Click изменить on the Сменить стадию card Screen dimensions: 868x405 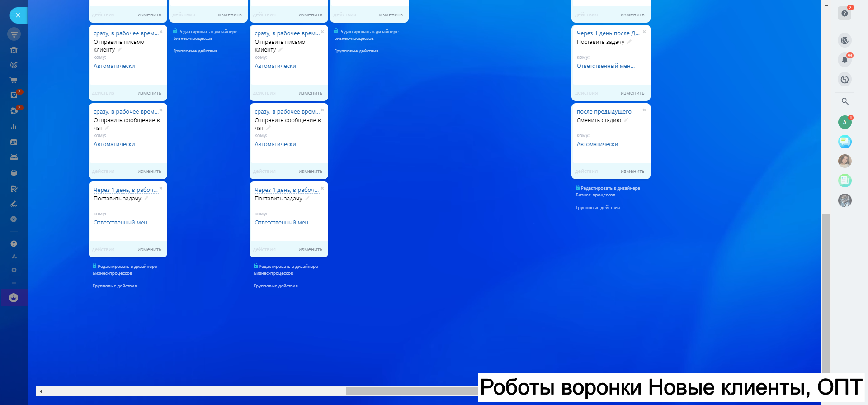[x=632, y=172]
